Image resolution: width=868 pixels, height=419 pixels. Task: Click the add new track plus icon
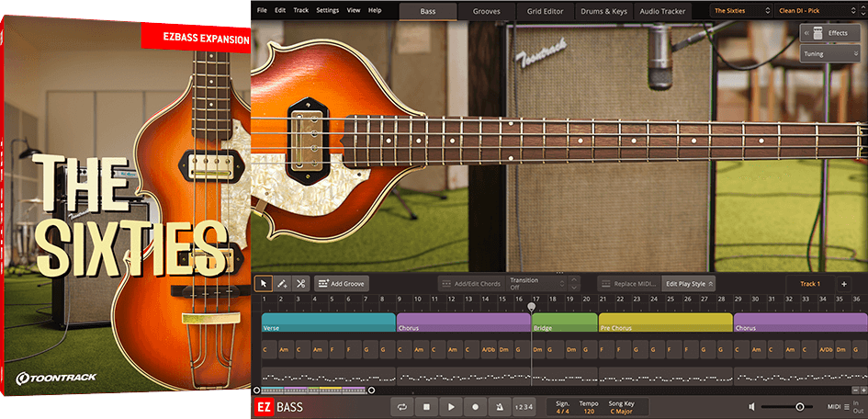click(x=844, y=284)
